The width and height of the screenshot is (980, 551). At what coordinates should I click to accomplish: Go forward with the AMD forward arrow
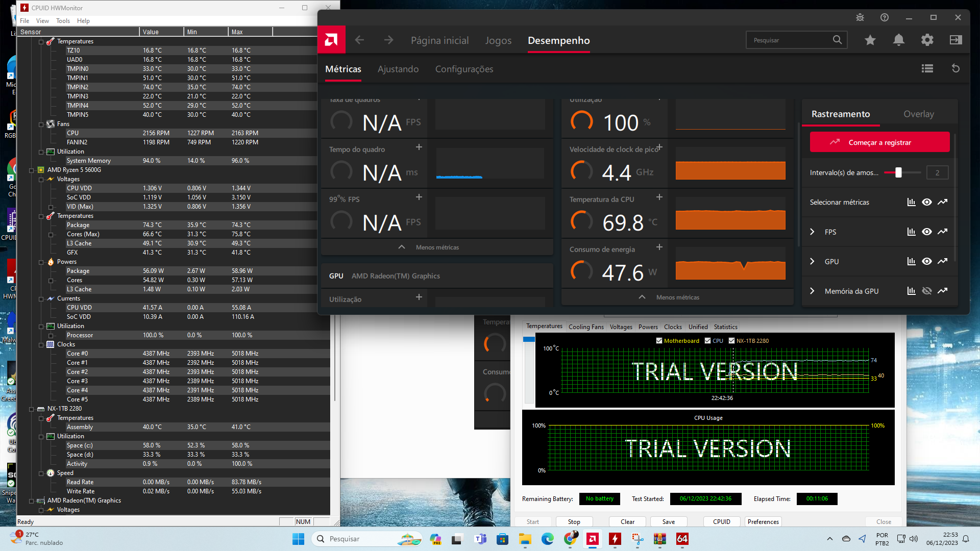coord(388,40)
